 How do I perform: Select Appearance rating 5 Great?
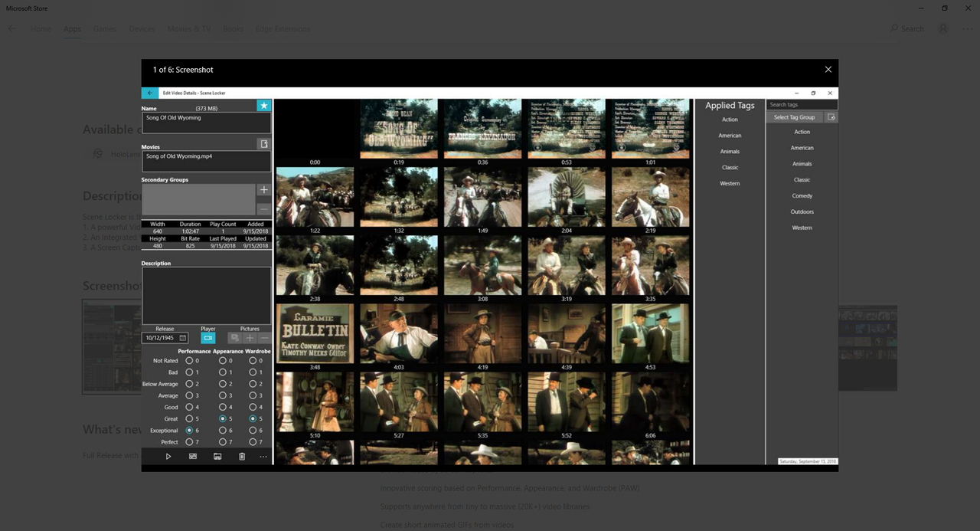coord(222,419)
